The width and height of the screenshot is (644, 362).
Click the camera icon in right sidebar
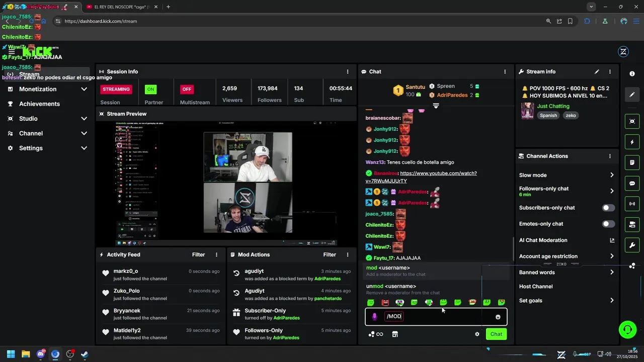tap(632, 224)
